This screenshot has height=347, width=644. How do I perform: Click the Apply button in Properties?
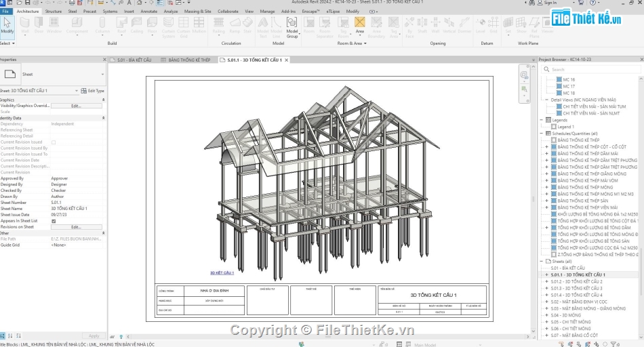[94, 335]
